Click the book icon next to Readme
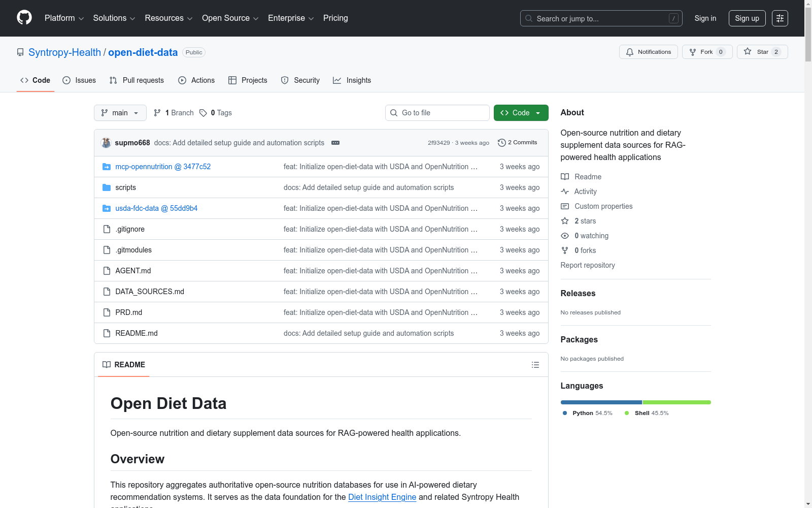The height and width of the screenshot is (508, 812). pyautogui.click(x=565, y=177)
